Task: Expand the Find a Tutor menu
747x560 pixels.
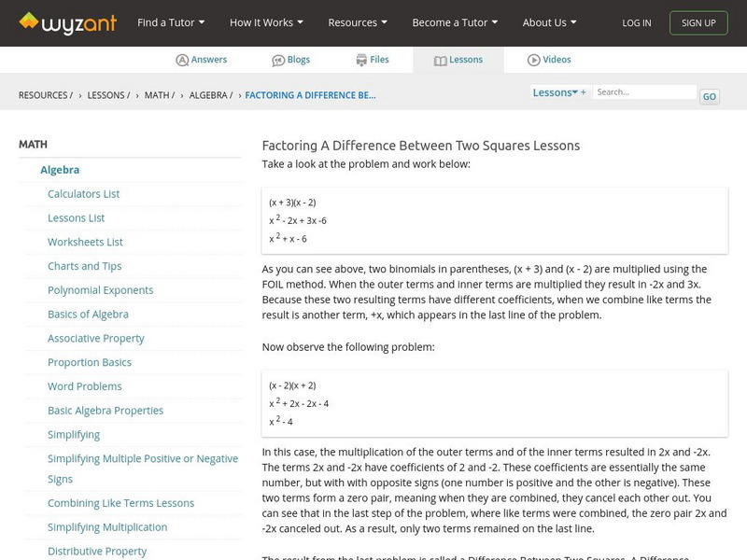Action: coord(170,22)
